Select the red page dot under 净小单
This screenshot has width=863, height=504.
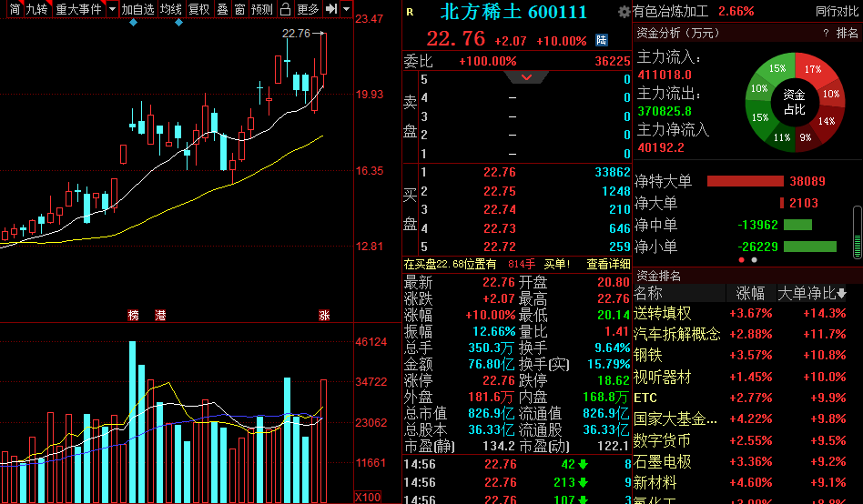click(x=742, y=259)
